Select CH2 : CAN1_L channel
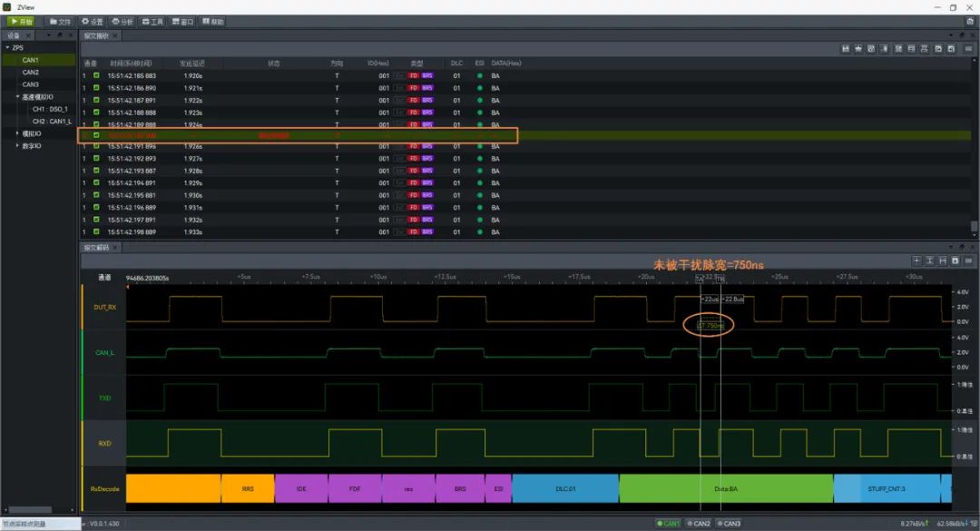 click(52, 122)
